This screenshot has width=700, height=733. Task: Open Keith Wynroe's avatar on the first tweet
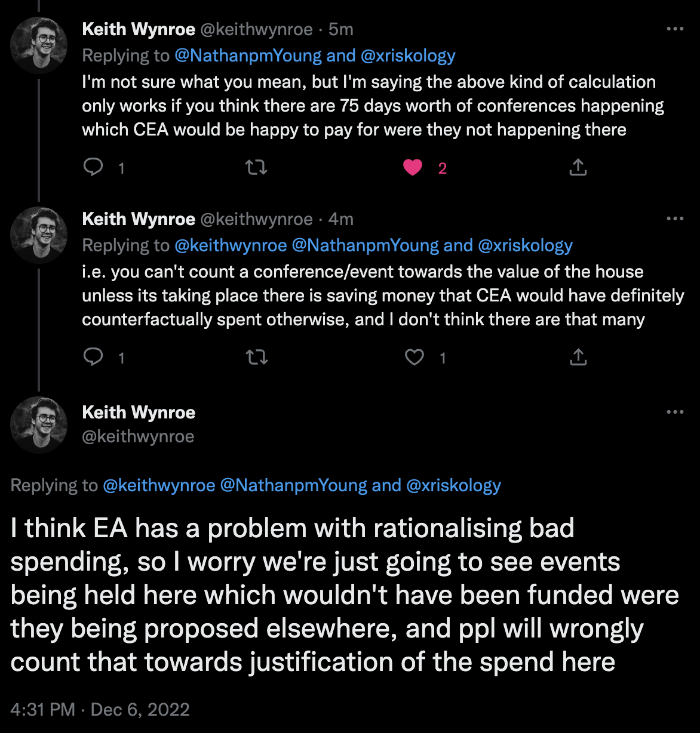pos(39,45)
